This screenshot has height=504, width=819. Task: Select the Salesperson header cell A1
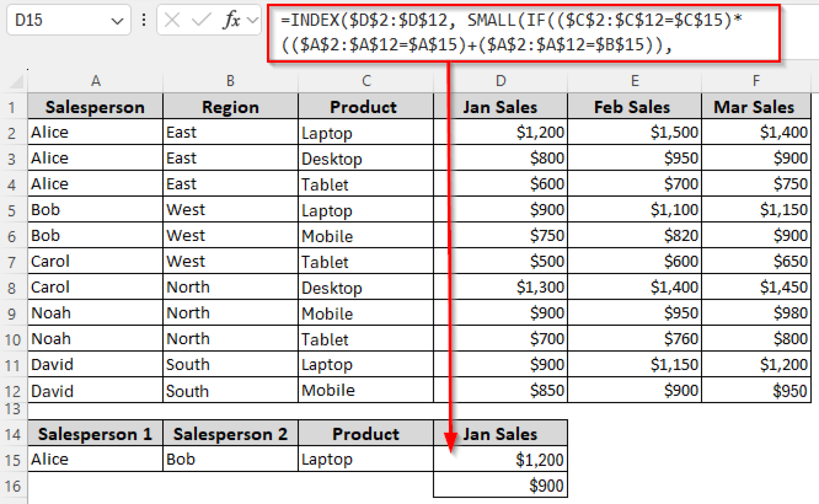[95, 106]
